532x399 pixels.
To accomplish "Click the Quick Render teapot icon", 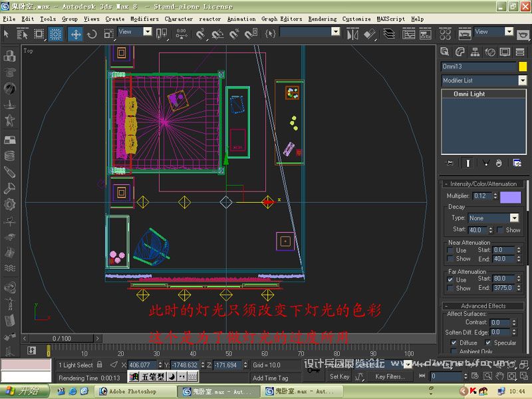I will (x=523, y=34).
